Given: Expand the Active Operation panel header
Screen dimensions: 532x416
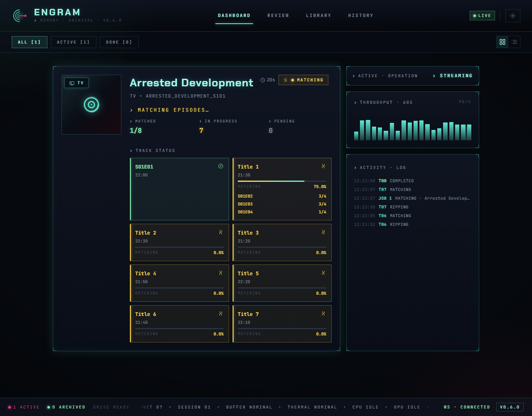Looking at the screenshot, I should pos(385,76).
